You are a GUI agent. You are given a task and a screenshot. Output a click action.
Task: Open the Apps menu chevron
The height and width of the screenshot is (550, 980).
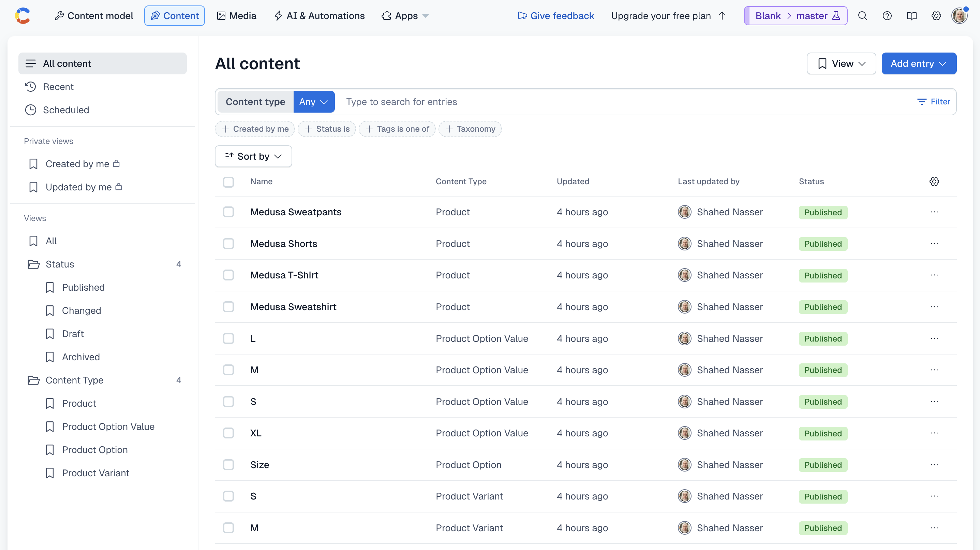tap(425, 16)
